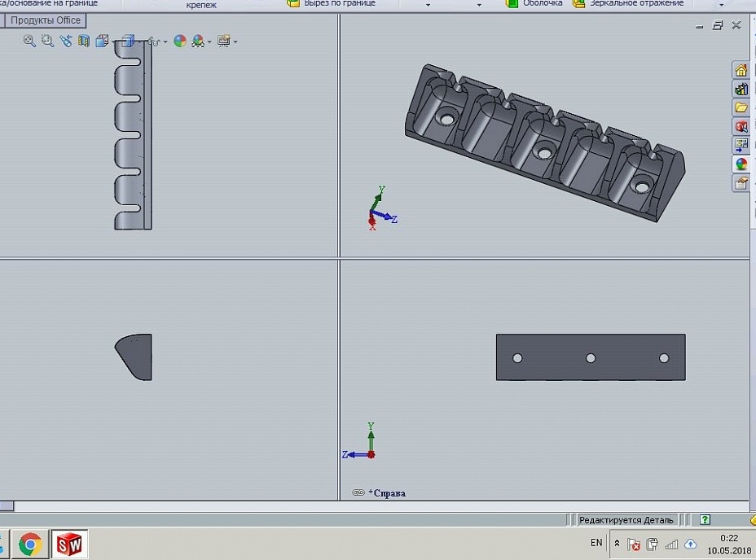Select the Zoom to Area tool
The image size is (756, 560).
(x=47, y=41)
